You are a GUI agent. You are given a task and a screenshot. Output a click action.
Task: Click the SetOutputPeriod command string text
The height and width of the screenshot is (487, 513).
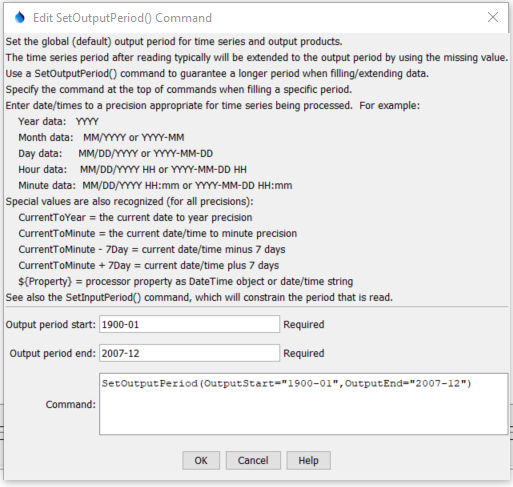(286, 383)
